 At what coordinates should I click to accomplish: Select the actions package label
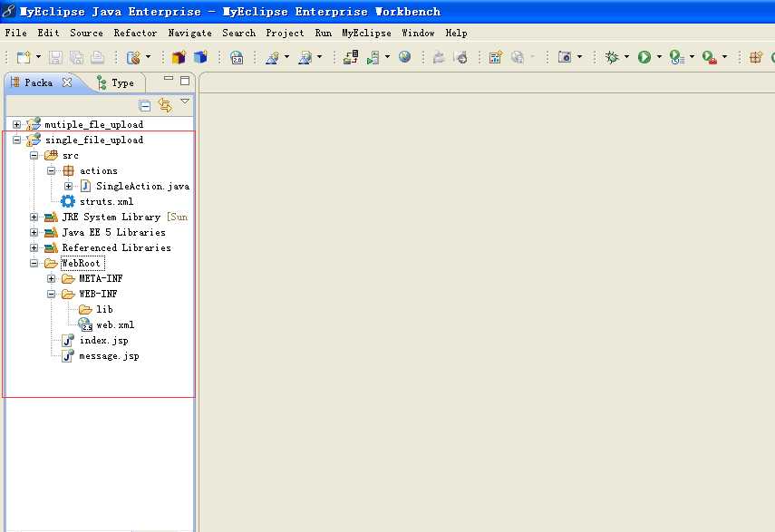coord(99,170)
